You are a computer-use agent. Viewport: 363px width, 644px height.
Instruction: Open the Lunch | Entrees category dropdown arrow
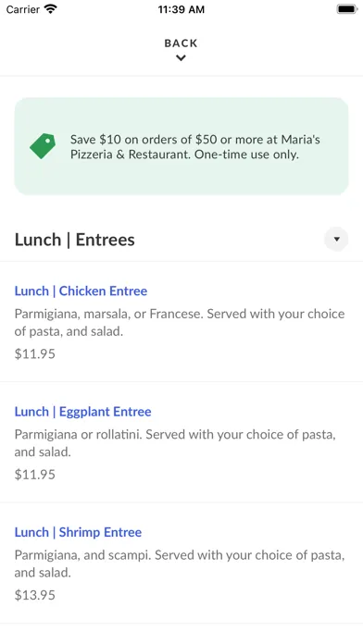tap(336, 239)
